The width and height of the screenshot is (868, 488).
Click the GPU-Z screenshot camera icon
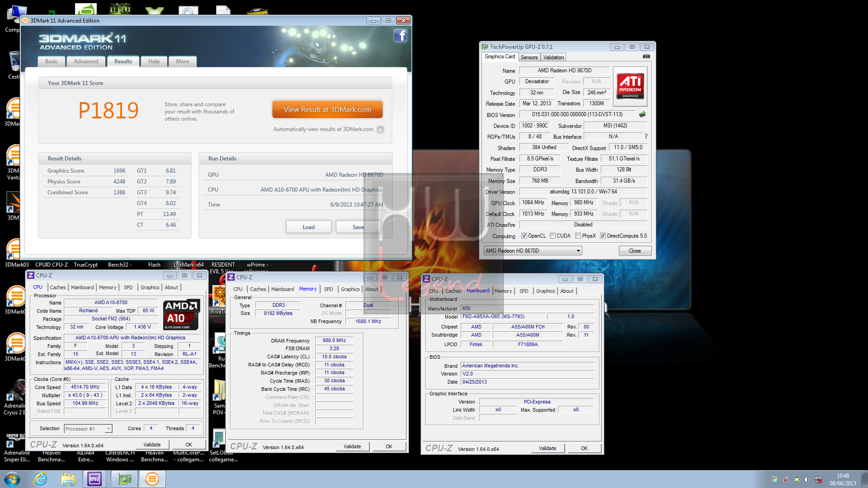646,56
